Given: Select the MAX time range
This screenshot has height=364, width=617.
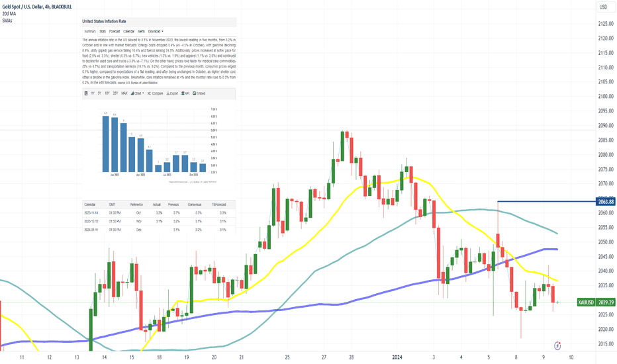Looking at the screenshot, I should (x=124, y=94).
